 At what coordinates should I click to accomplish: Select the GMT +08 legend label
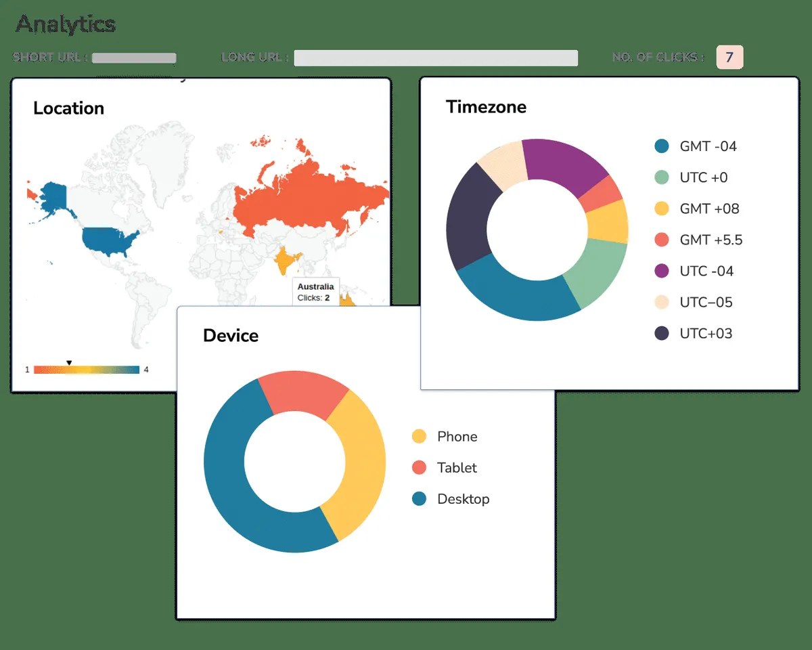click(x=710, y=209)
